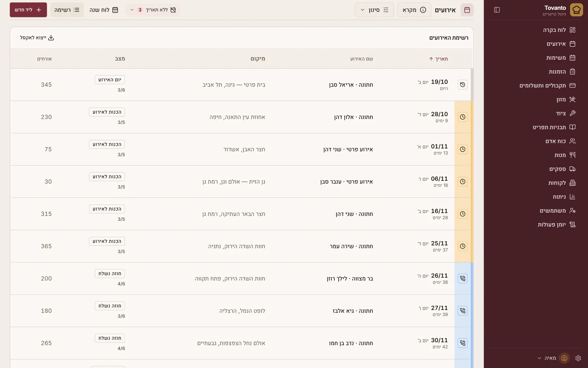Collapse the sidebar with the panel icon
Viewport: 588px width, 368px height.
click(497, 10)
